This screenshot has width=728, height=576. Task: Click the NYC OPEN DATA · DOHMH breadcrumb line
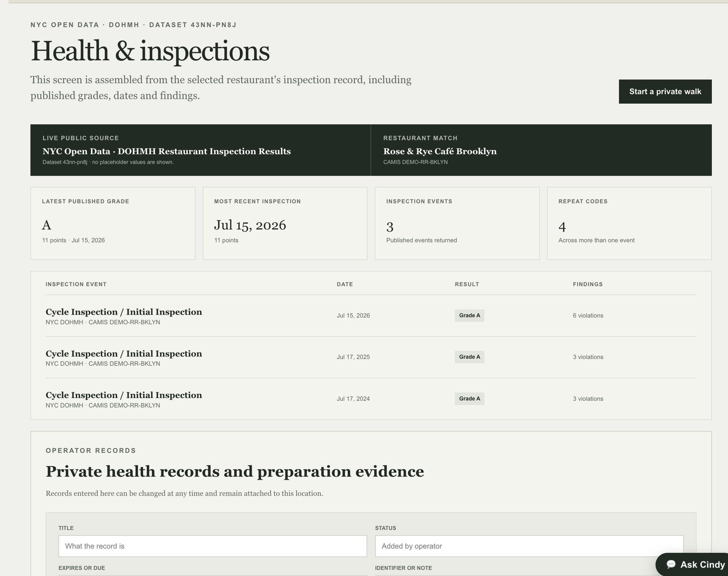click(x=133, y=25)
